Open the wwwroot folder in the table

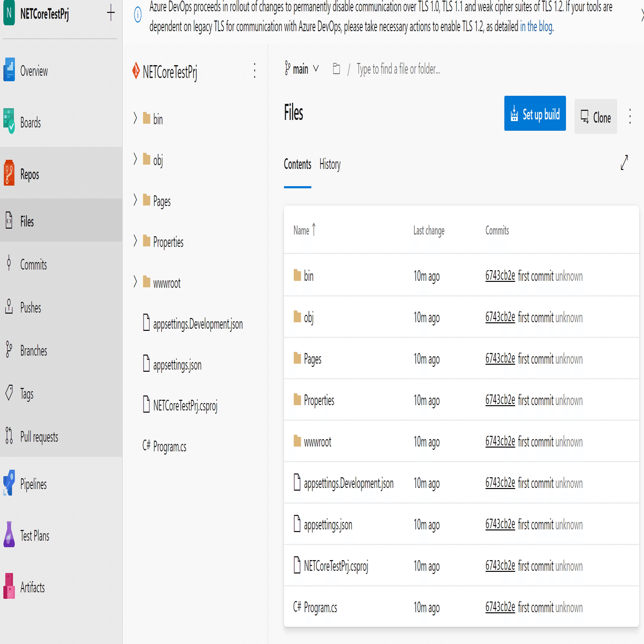[317, 442]
